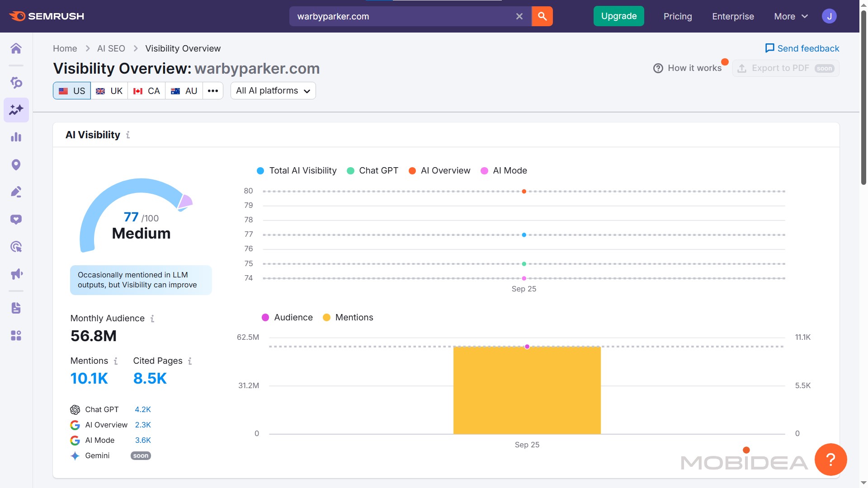Click the Advertising target cursor icon
868x488 pixels.
pos(16,246)
